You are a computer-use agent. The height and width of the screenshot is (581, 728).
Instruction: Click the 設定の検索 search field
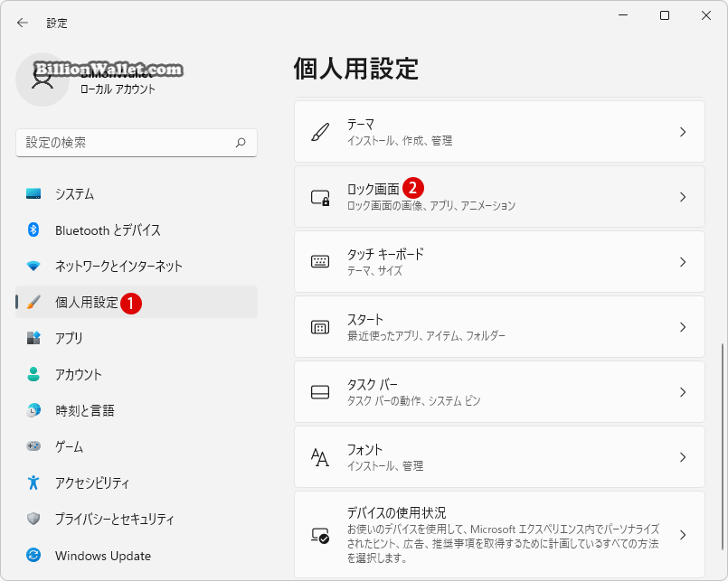coord(137,143)
